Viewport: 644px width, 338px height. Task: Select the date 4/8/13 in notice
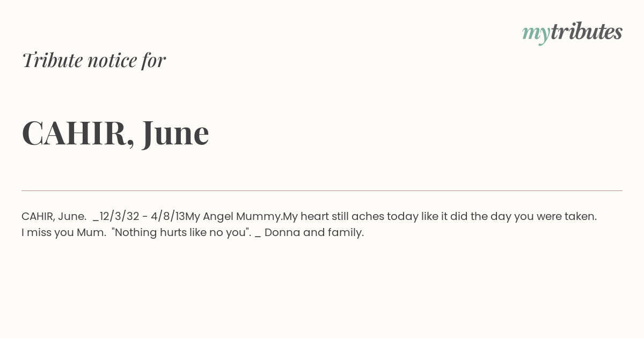[x=168, y=217]
